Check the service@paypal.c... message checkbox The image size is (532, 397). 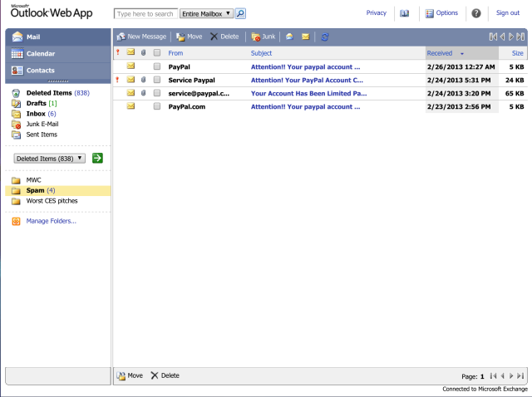157,93
